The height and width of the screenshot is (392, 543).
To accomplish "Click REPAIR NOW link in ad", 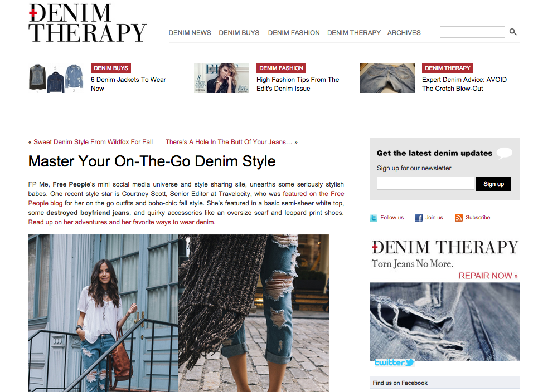I will coord(488,276).
